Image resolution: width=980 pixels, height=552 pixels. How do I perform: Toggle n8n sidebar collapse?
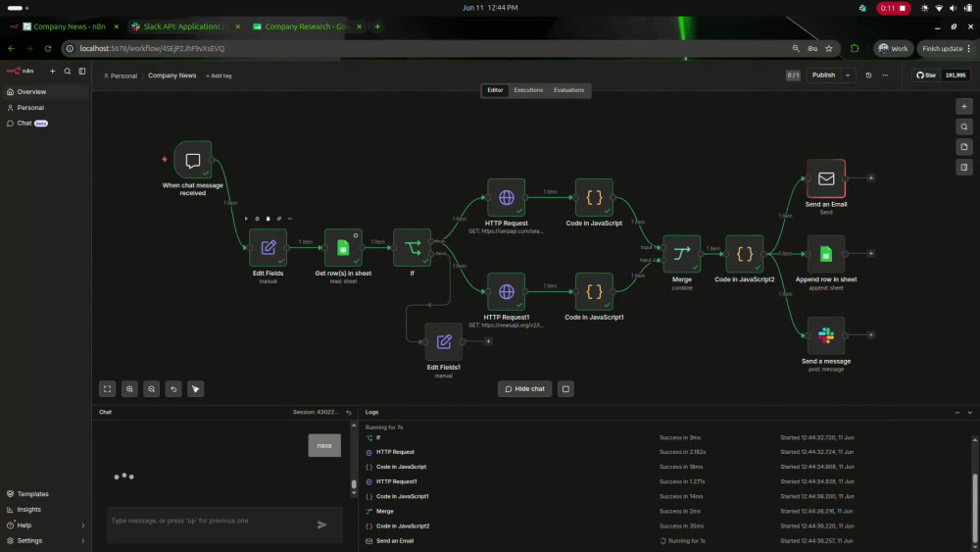[x=82, y=72]
